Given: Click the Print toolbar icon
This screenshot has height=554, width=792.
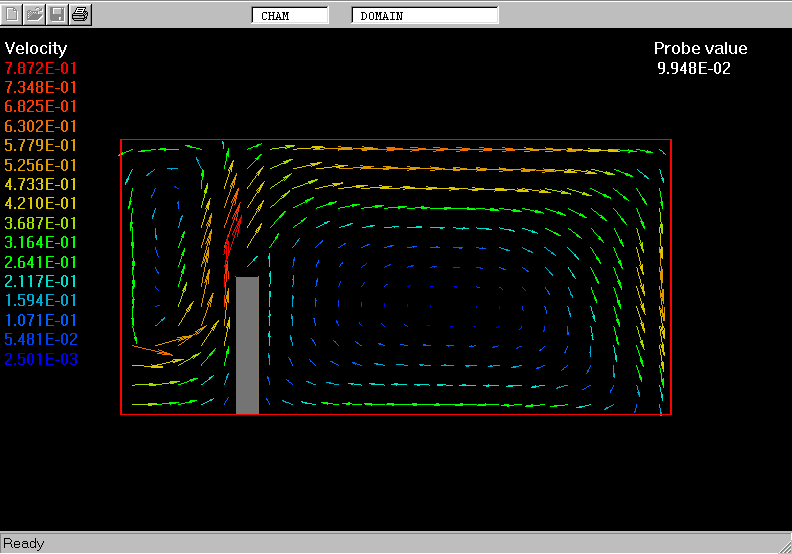Looking at the screenshot, I should click(81, 14).
